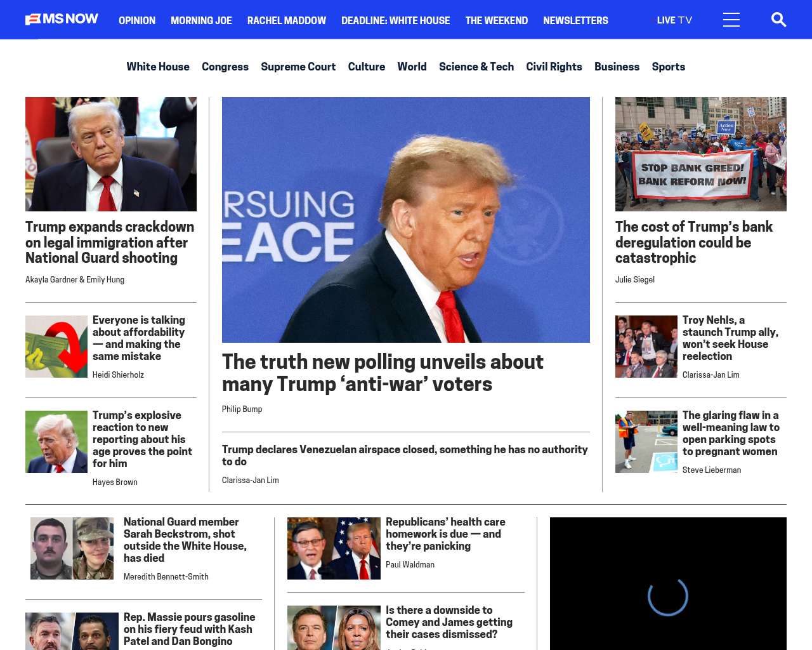Screen dimensions: 812x650
Task: View author Heidi Shierholz
Action: point(118,375)
